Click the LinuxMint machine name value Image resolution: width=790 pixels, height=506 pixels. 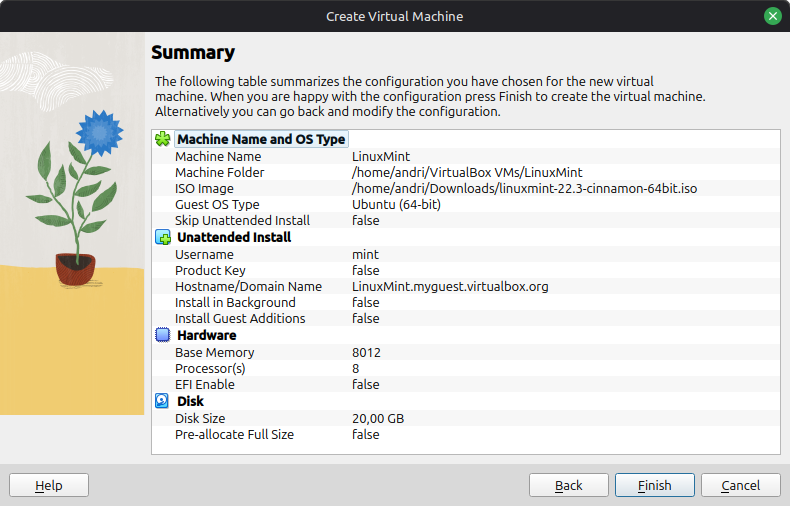pyautogui.click(x=381, y=156)
